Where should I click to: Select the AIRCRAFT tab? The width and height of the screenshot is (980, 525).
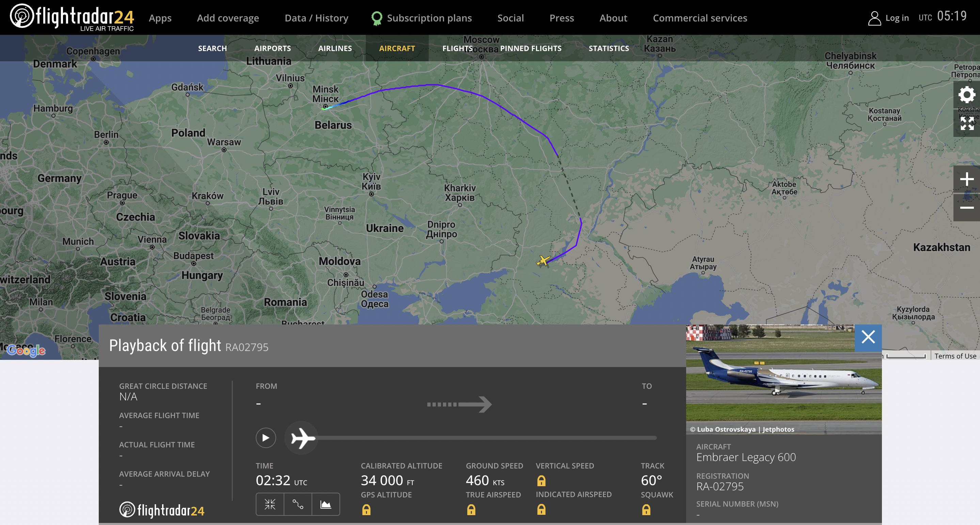pyautogui.click(x=397, y=48)
